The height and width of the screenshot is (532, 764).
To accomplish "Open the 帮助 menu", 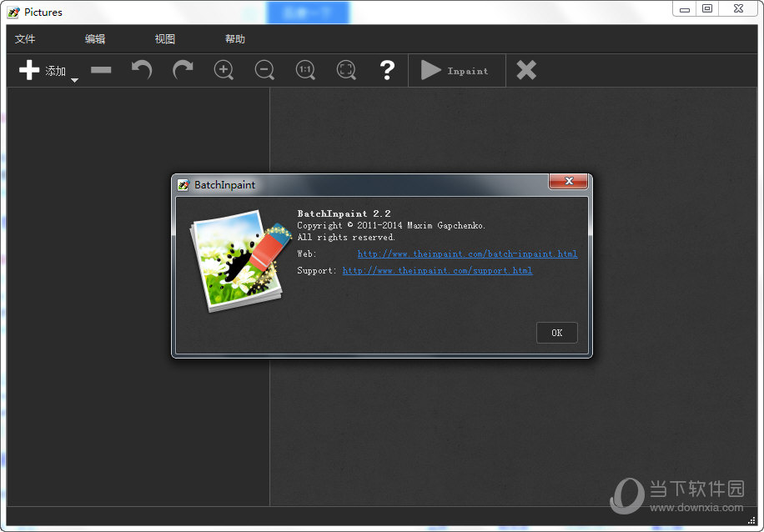I will tap(235, 39).
